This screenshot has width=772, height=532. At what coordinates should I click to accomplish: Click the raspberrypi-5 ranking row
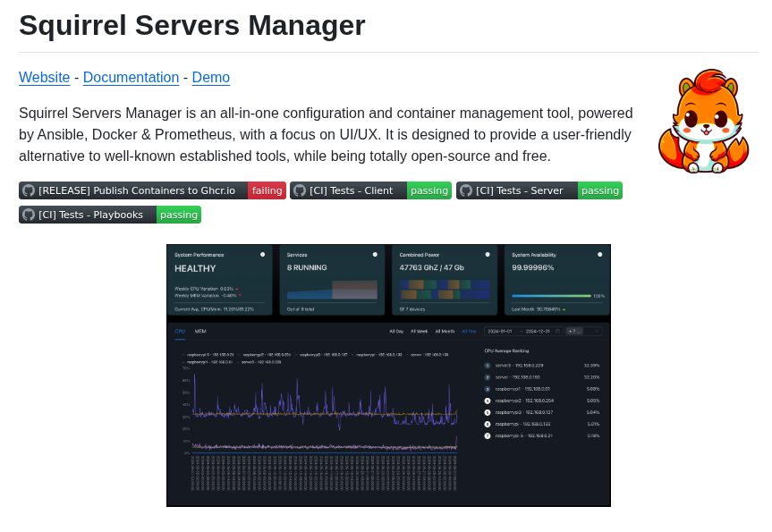[x=542, y=436]
